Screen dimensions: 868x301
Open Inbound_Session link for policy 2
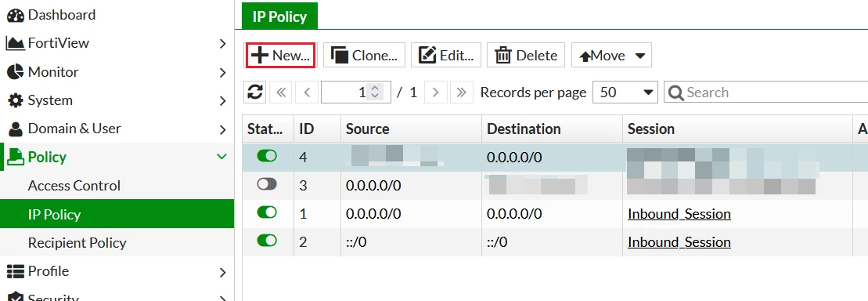click(679, 242)
